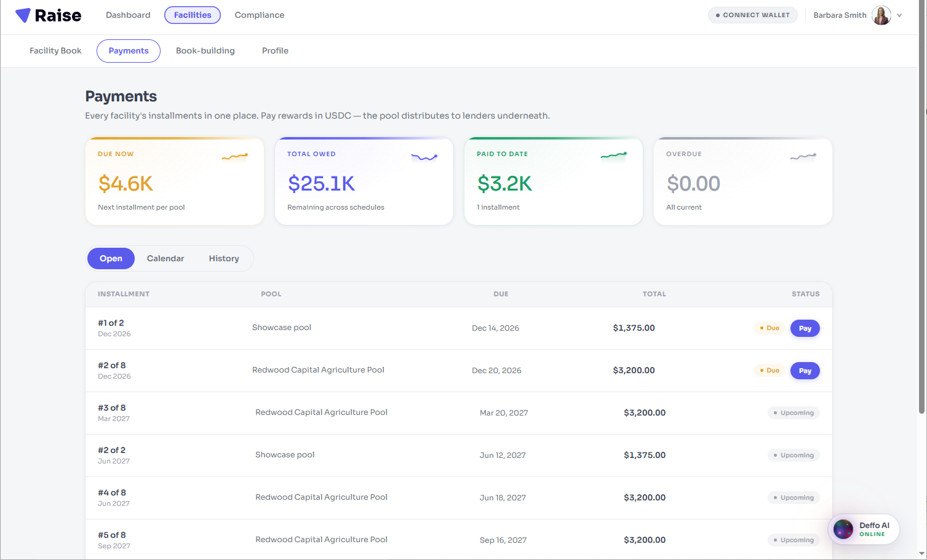Screen dimensions: 927x560
Task: Click the Connect Wallet button
Action: click(x=753, y=15)
